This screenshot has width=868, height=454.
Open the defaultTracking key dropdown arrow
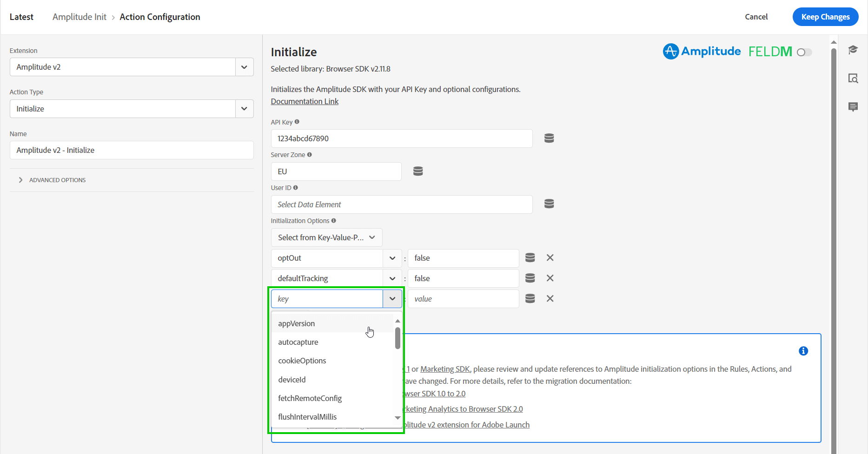click(392, 278)
